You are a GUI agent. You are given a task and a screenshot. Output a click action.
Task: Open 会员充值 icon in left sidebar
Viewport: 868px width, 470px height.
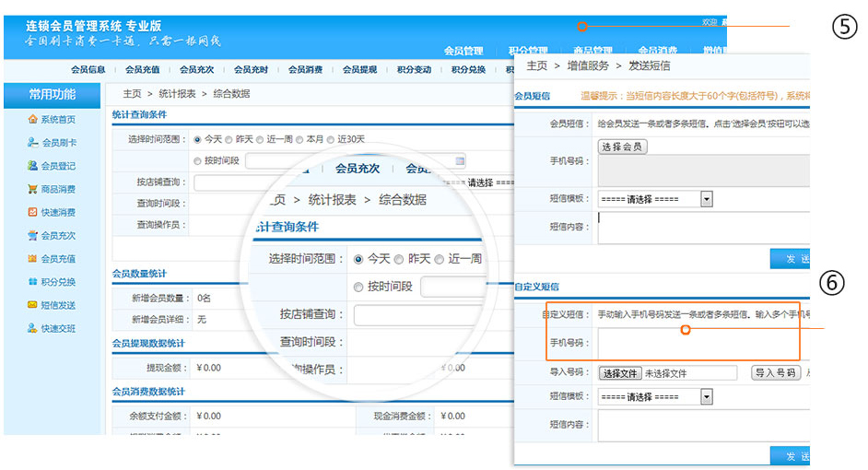point(32,259)
